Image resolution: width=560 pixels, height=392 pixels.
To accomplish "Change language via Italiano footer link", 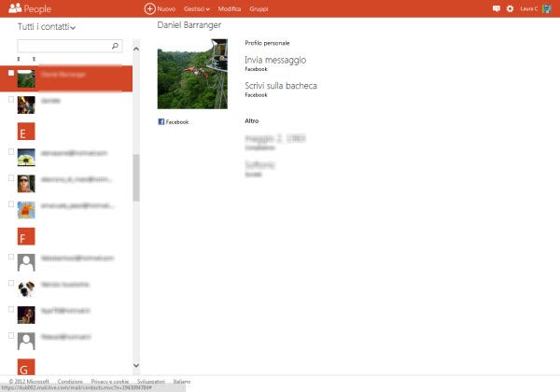I will 182,382.
